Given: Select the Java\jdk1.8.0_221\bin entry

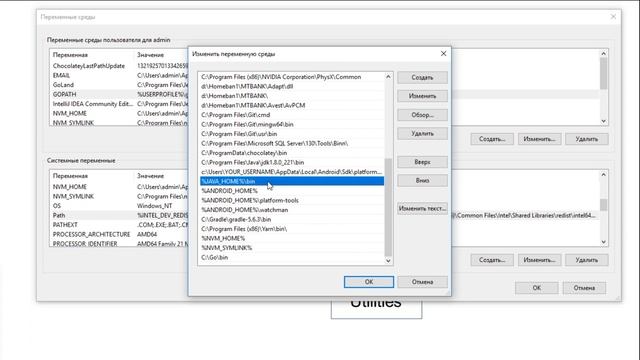Looking at the screenshot, I should pyautogui.click(x=292, y=162).
